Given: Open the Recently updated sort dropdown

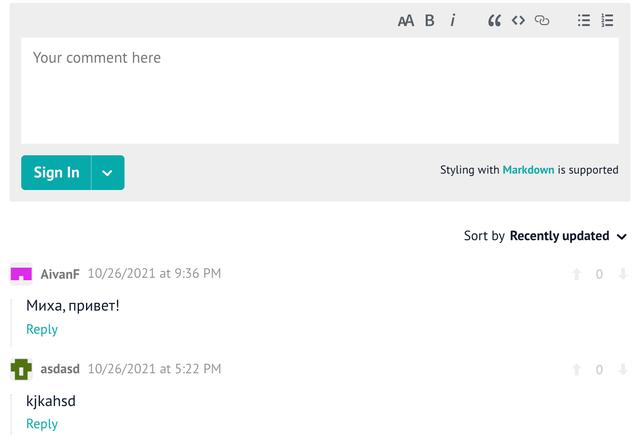Looking at the screenshot, I should (x=568, y=236).
